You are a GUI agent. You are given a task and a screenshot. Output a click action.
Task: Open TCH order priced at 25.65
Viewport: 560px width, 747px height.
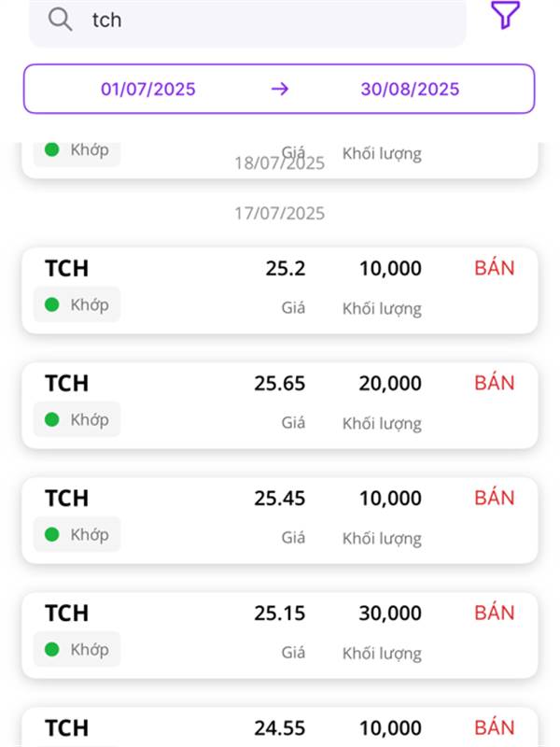tap(279, 404)
